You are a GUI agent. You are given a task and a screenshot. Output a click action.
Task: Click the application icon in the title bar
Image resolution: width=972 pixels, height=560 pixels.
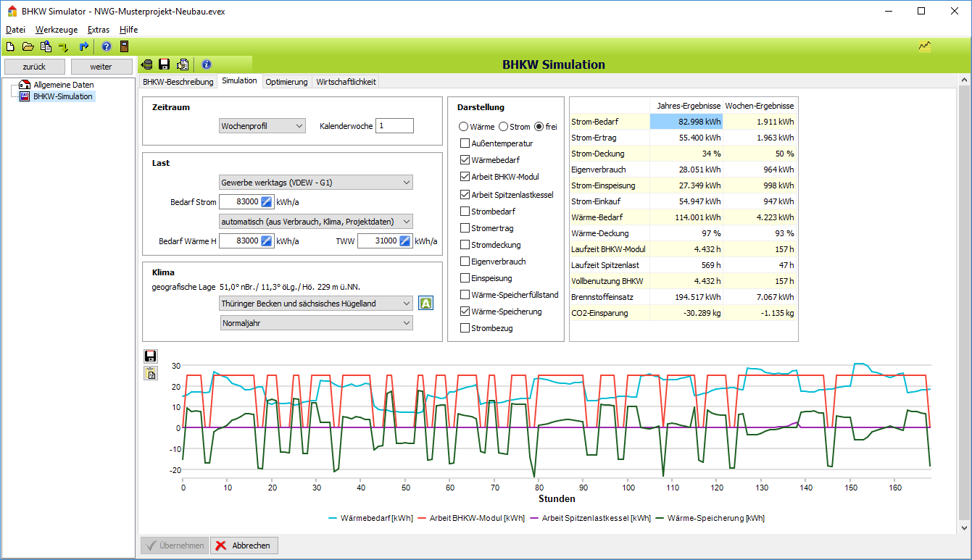coord(12,11)
